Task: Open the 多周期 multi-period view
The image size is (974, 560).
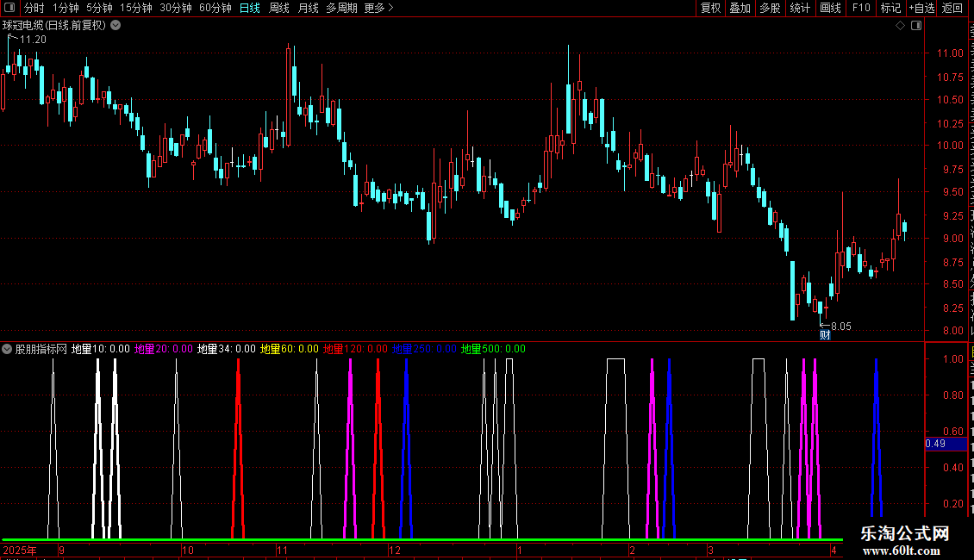Action: pyautogui.click(x=341, y=8)
